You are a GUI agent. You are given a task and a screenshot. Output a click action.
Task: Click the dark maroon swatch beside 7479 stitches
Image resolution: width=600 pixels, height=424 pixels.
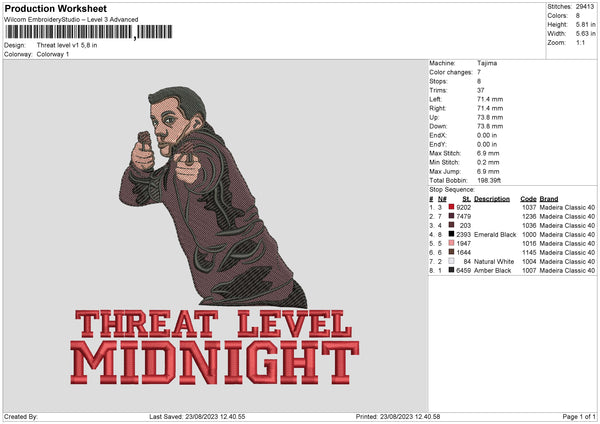pos(451,216)
